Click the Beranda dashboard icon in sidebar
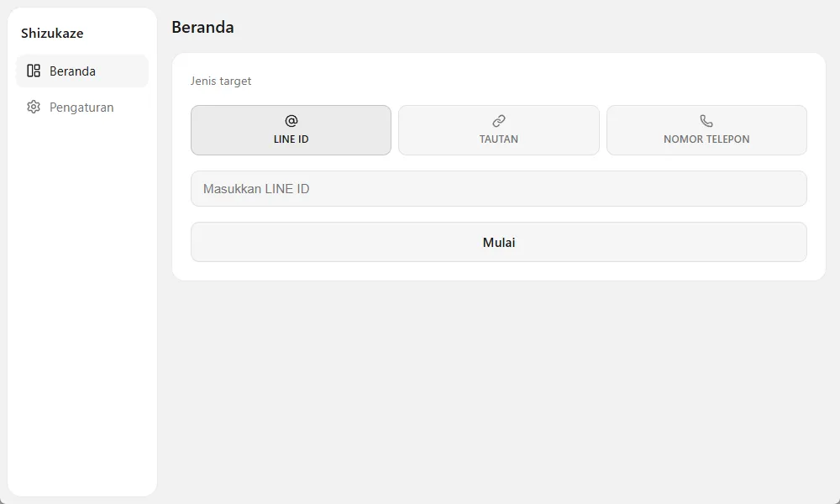Viewport: 840px width, 504px height. pos(34,71)
